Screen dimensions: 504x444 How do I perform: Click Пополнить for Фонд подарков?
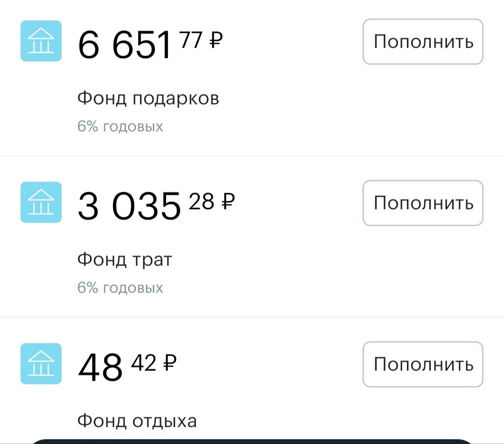tap(423, 42)
